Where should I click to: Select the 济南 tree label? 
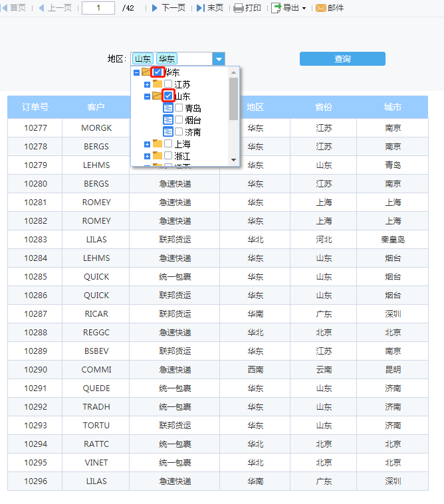tap(193, 132)
